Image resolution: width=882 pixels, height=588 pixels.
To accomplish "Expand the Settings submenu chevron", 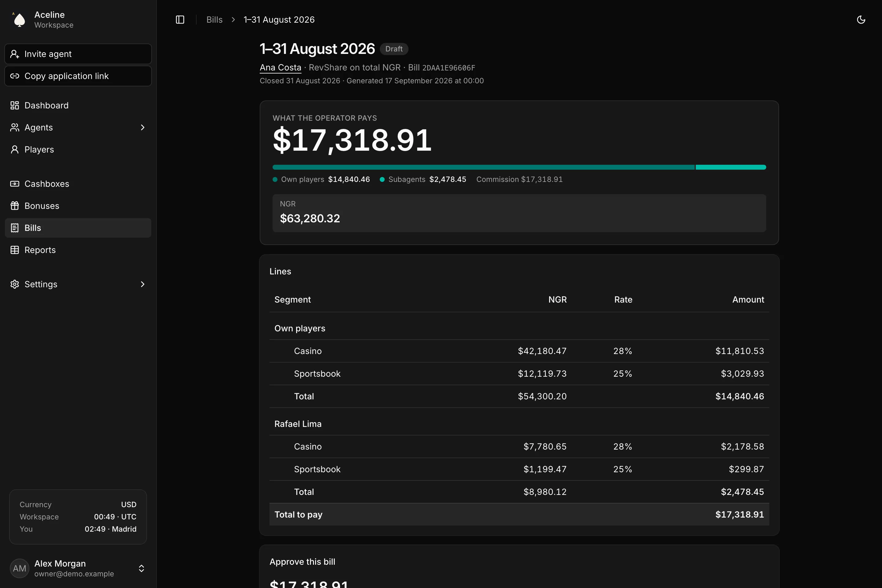I will coord(142,284).
